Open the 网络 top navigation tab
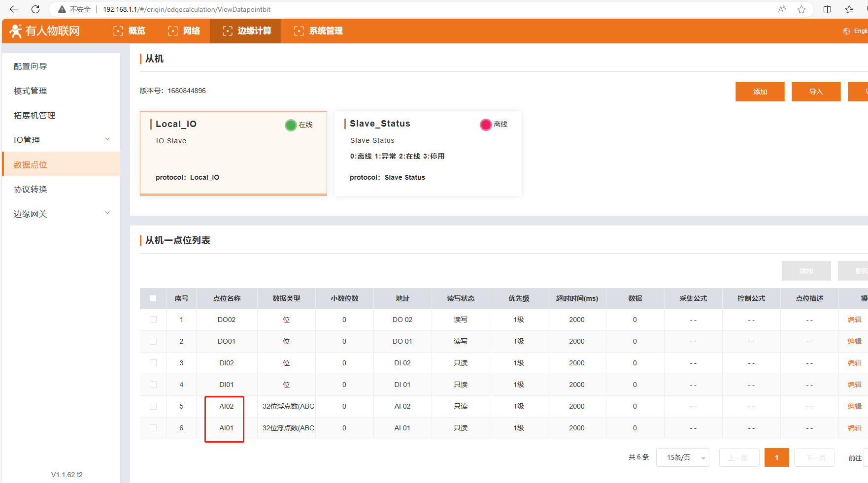868x483 pixels. pos(184,31)
